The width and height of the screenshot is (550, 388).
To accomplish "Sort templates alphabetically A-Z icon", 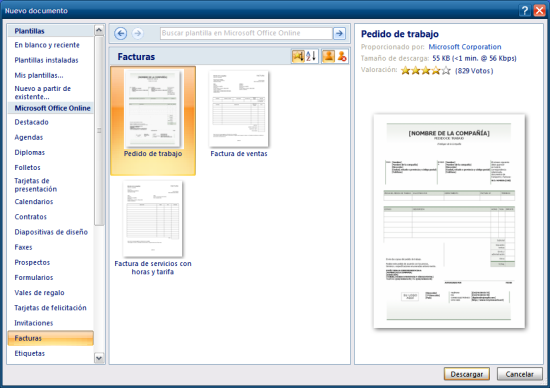I will (311, 56).
